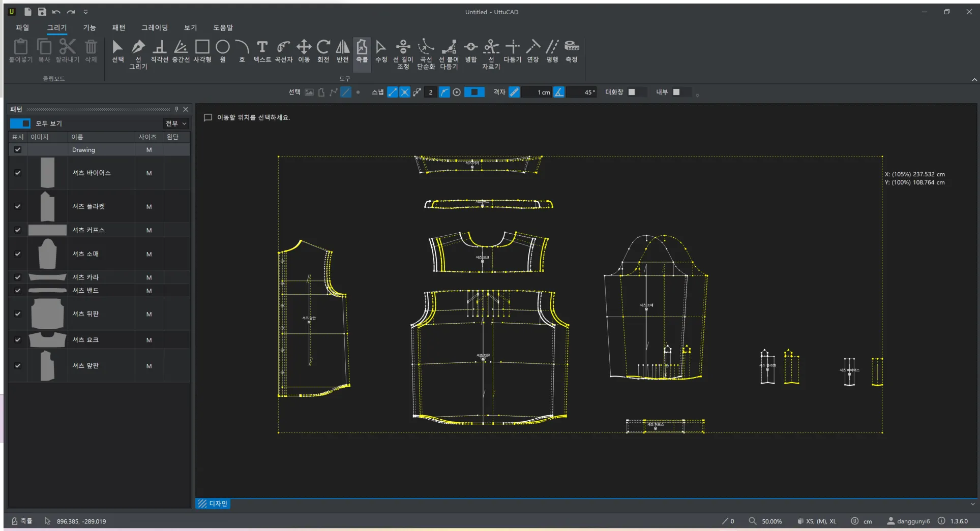Collapse the ribbon with the chevron
Screen dimensions: 980x531
[974, 80]
